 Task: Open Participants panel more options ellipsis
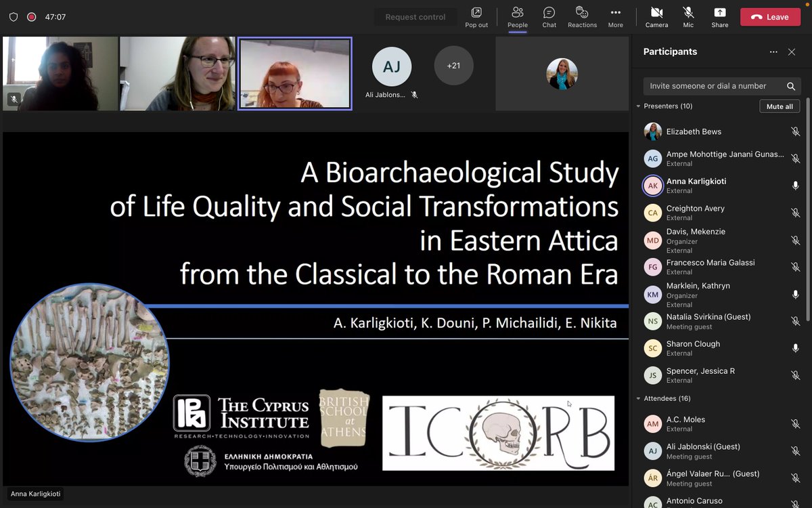pyautogui.click(x=773, y=51)
